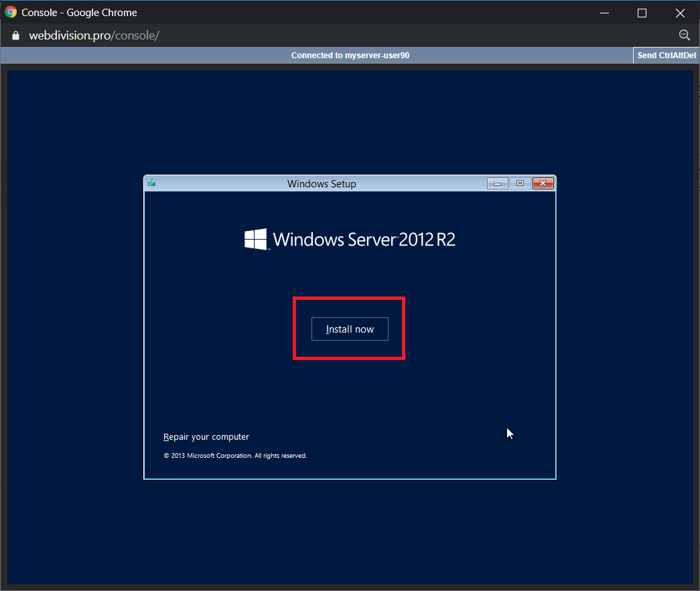The height and width of the screenshot is (591, 700).
Task: Click the Windows Setup title text
Action: point(322,184)
